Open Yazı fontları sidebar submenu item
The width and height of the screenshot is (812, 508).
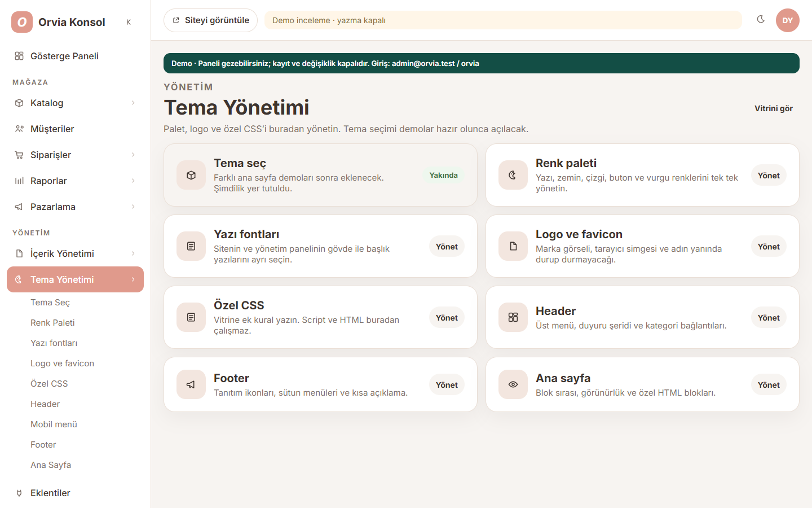pyautogui.click(x=54, y=343)
